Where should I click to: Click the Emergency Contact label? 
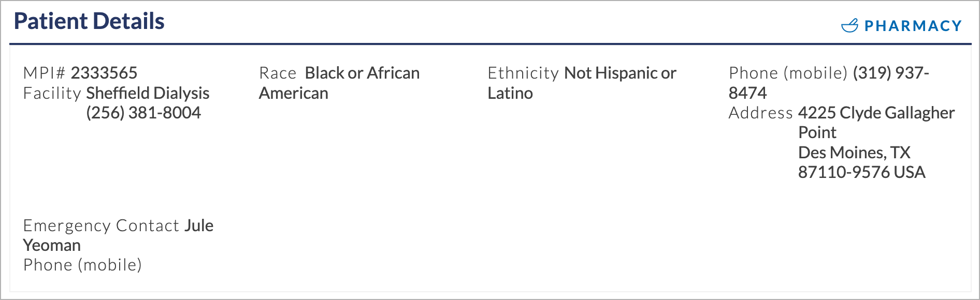pos(102,226)
